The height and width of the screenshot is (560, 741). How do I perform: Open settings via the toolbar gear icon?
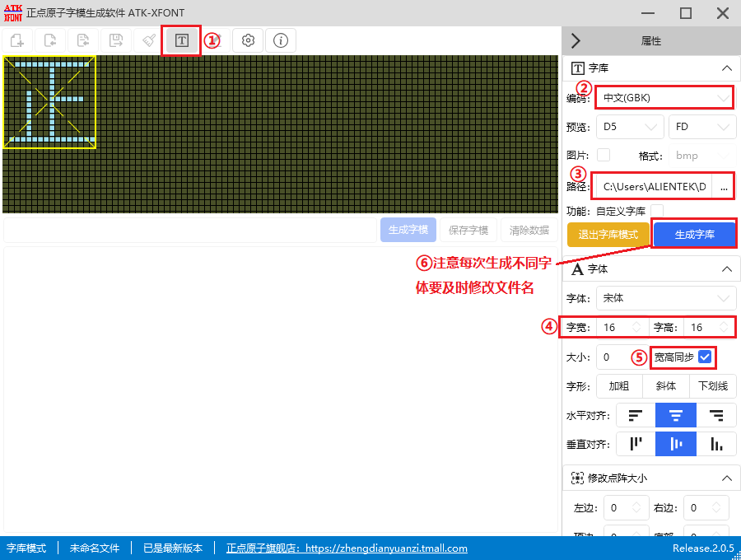[x=248, y=40]
